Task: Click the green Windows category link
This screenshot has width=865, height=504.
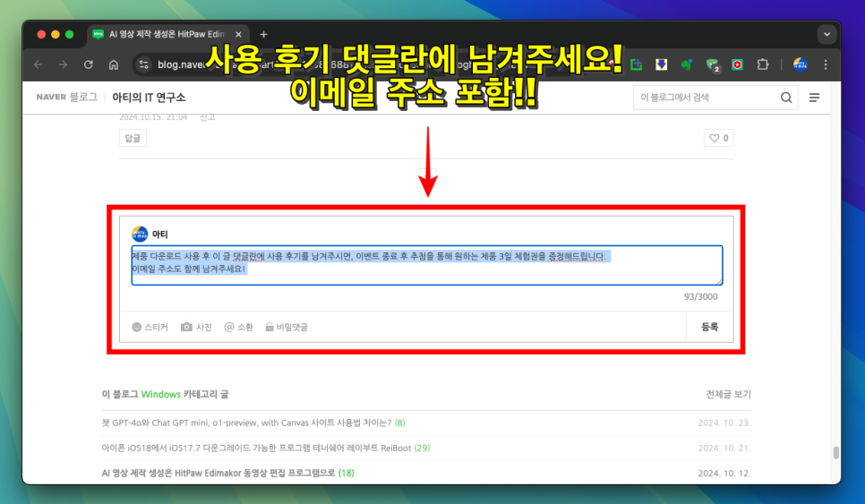Action: point(160,394)
